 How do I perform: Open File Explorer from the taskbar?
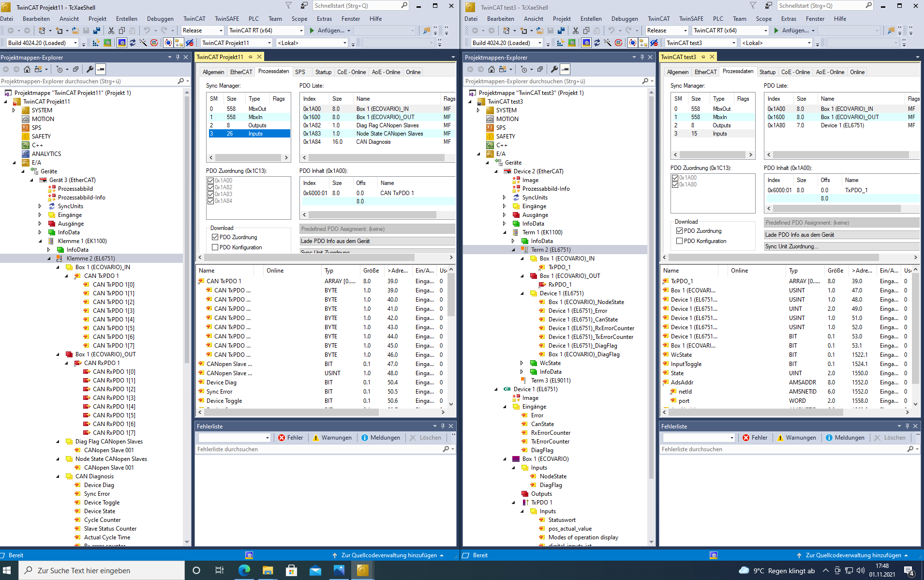268,570
